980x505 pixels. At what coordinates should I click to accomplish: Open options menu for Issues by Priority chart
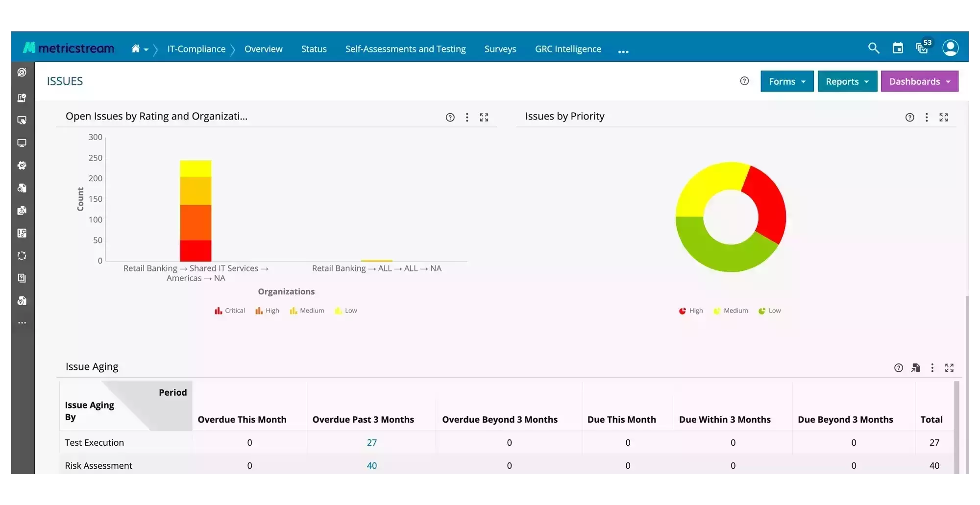click(x=927, y=118)
